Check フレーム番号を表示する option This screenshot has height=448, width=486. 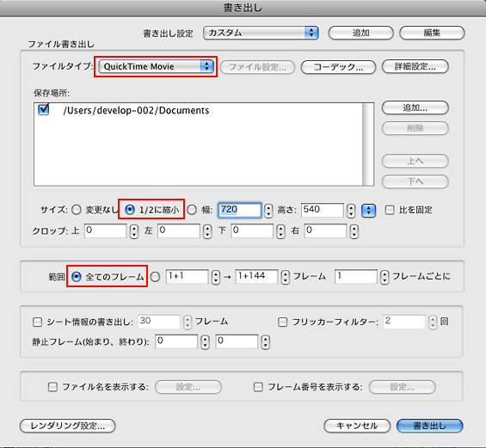[x=258, y=387]
